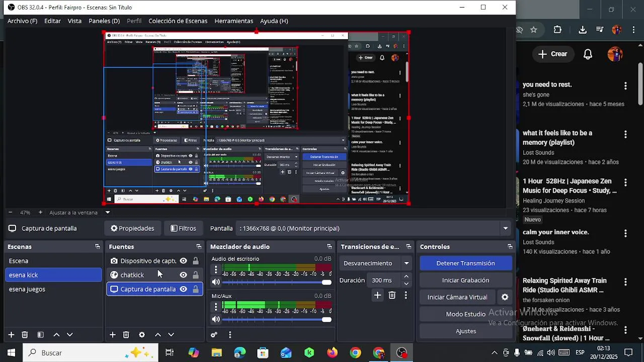Decrease transition duration with the down arrow

tap(407, 284)
